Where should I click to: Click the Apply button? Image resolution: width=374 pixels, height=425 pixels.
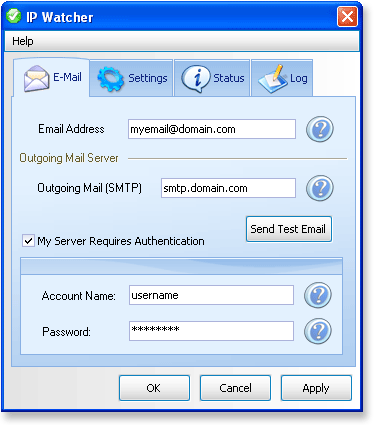point(316,388)
